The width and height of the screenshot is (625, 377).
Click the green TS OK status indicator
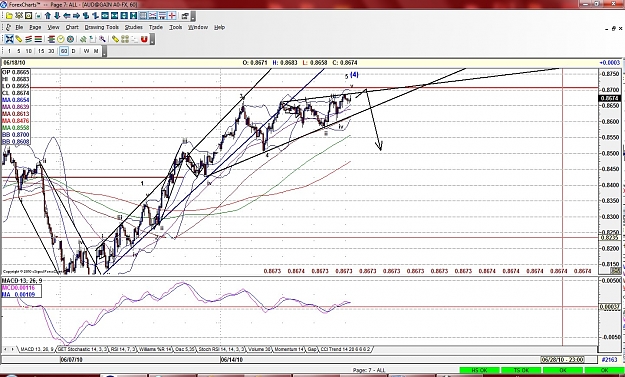tap(521, 371)
